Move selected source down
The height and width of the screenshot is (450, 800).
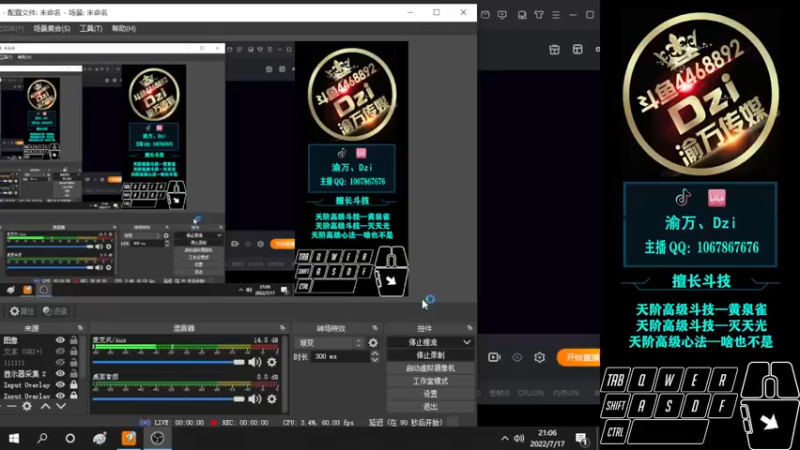click(61, 406)
